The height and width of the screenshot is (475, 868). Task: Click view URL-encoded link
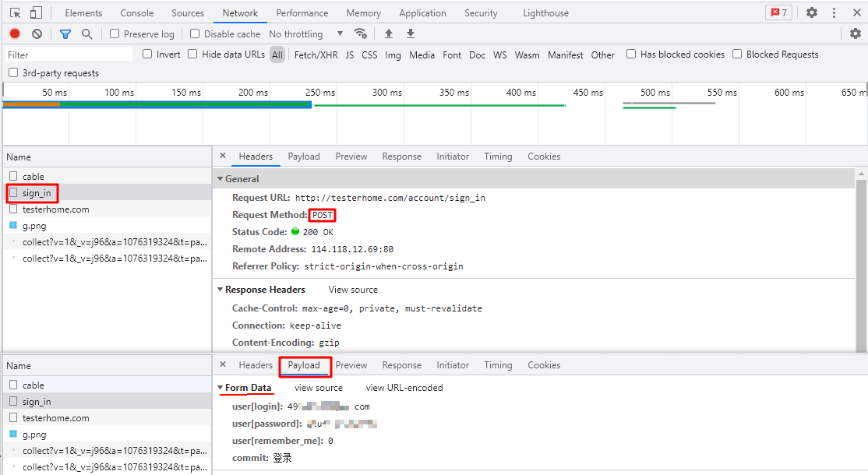[404, 388]
